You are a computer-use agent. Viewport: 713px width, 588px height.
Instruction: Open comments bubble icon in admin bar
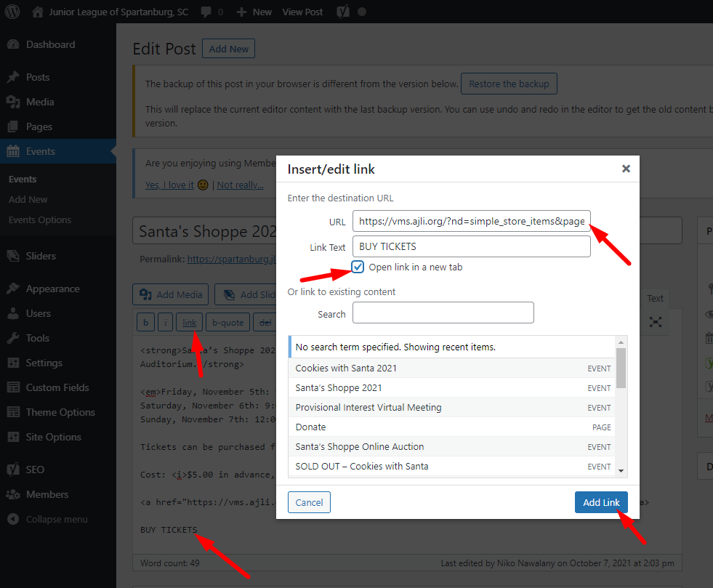(206, 12)
